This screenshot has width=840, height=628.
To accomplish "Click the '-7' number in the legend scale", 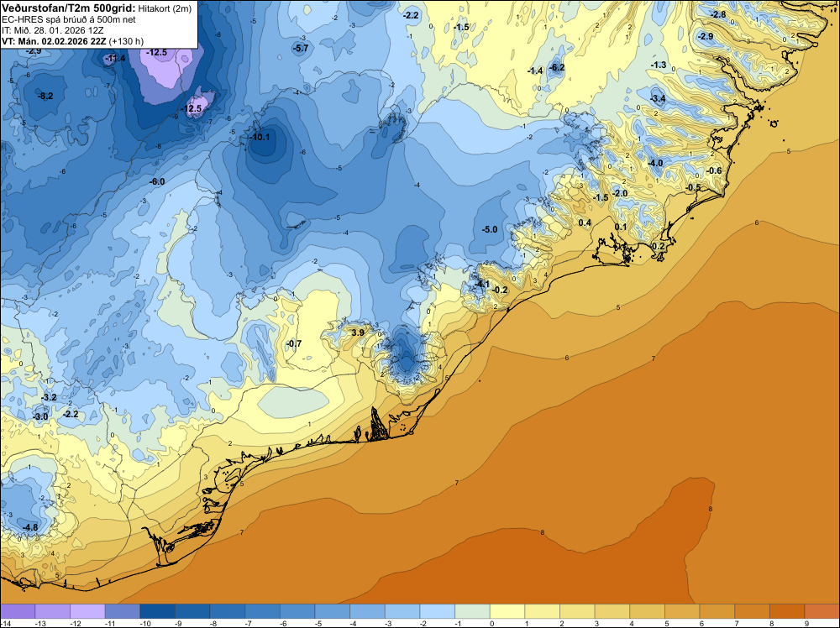I will point(249,623).
